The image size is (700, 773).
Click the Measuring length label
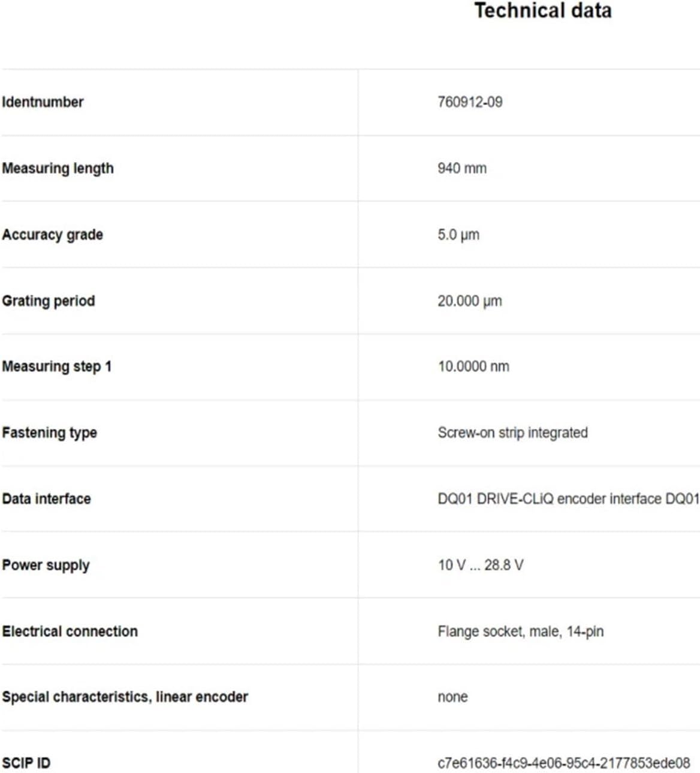58,169
